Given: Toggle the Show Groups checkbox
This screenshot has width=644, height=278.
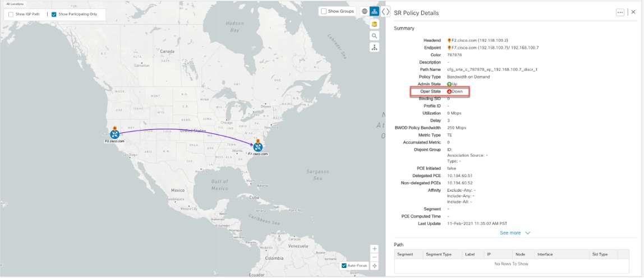Looking at the screenshot, I should (324, 11).
